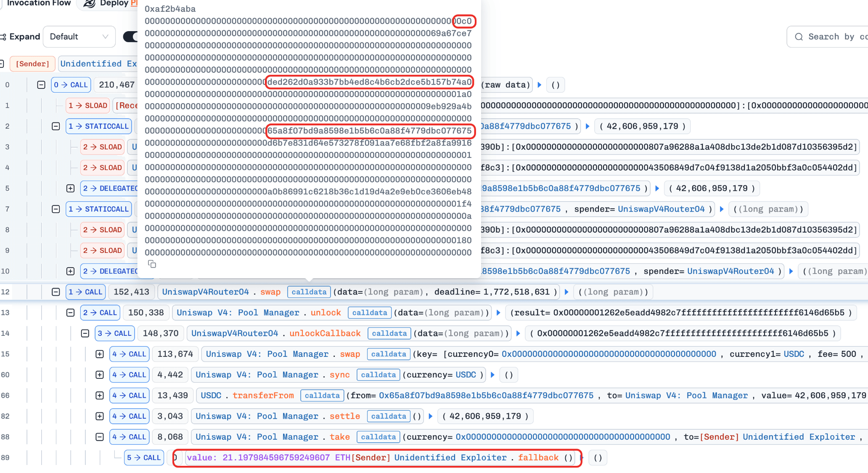Collapse row 0 CALL node
The width and height of the screenshot is (868, 473).
click(x=41, y=85)
